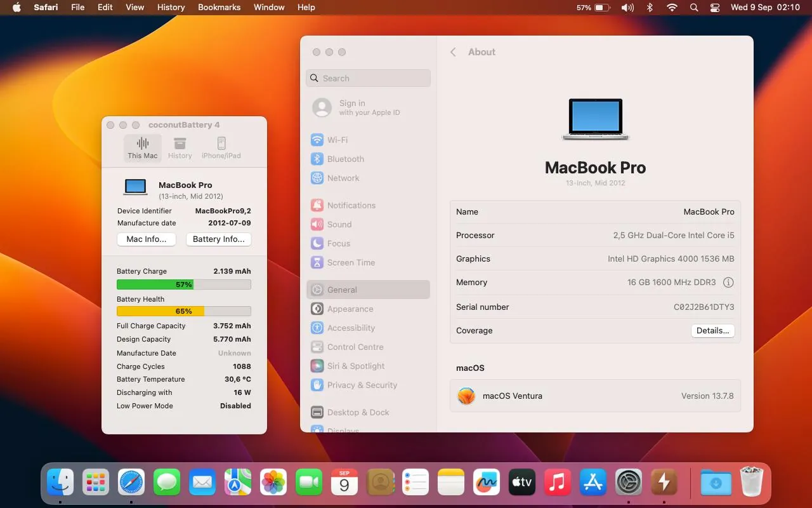Image resolution: width=812 pixels, height=508 pixels.
Task: Launch Safari from the Dock
Action: (131, 483)
